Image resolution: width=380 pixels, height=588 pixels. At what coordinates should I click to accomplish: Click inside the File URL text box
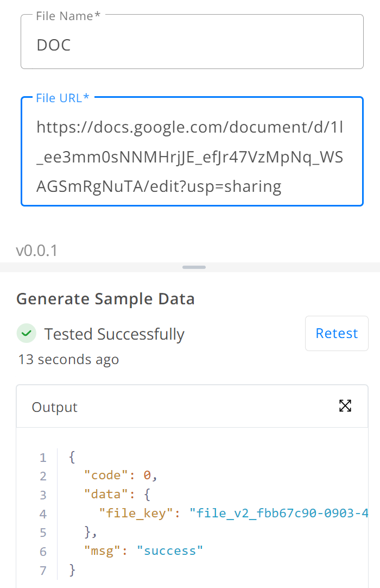click(x=192, y=152)
